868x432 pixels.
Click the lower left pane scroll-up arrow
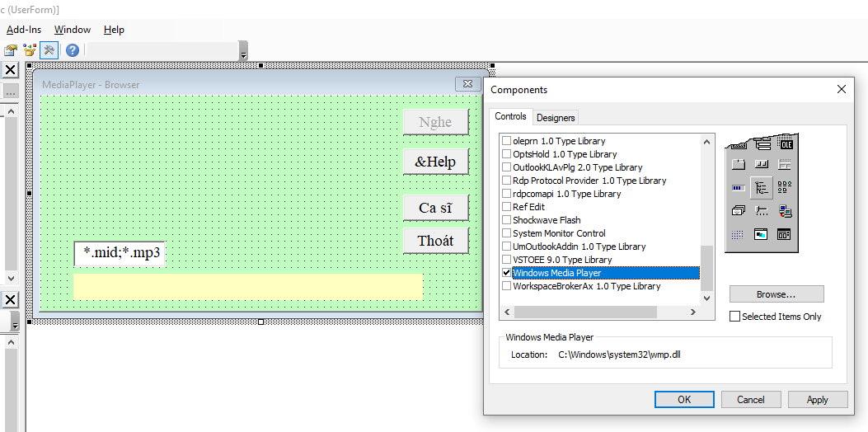(x=11, y=343)
